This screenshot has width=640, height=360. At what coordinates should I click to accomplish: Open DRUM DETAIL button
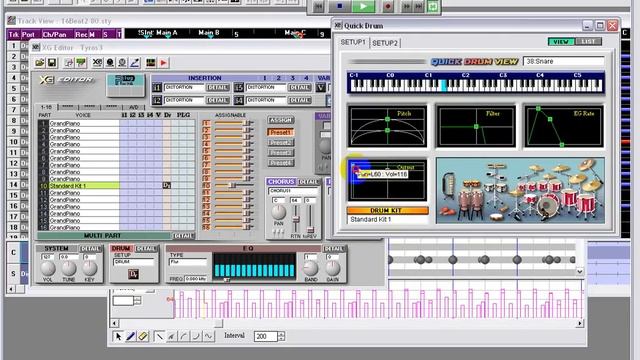pyautogui.click(x=146, y=248)
